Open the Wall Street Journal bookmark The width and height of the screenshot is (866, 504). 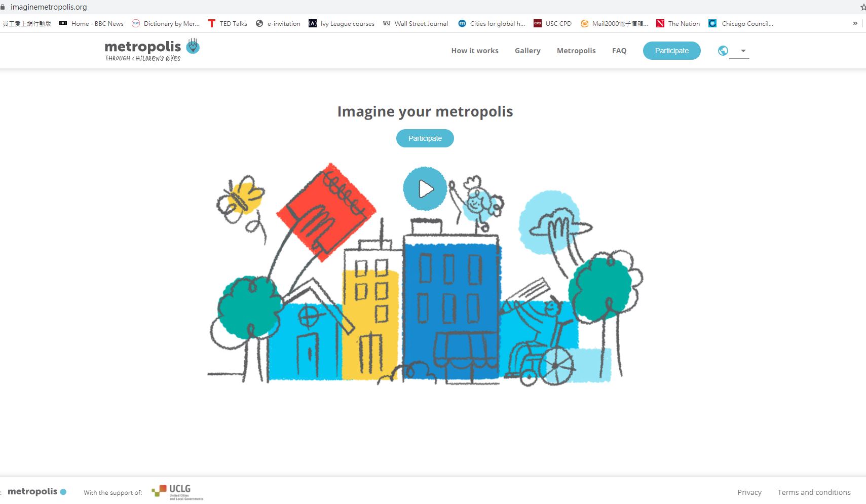point(416,23)
